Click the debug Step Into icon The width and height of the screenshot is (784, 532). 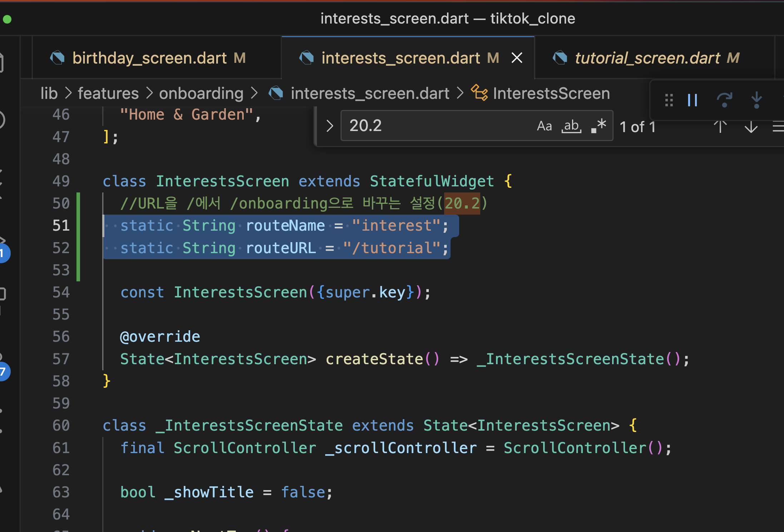[756, 100]
